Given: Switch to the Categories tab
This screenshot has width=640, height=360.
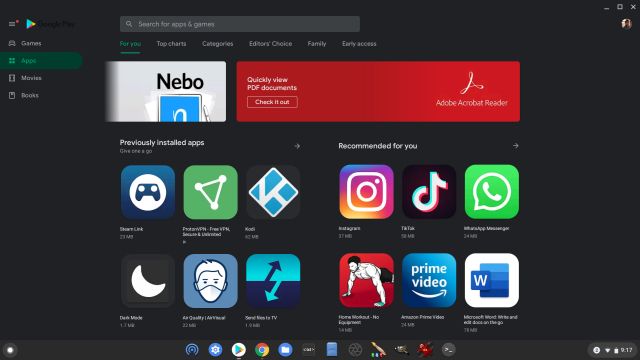Looking at the screenshot, I should (x=218, y=44).
